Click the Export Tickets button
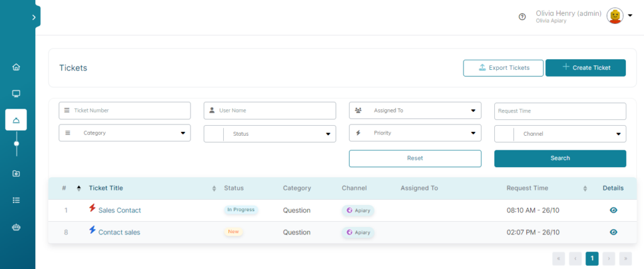Screen dimensions: 644x269 (x=503, y=68)
